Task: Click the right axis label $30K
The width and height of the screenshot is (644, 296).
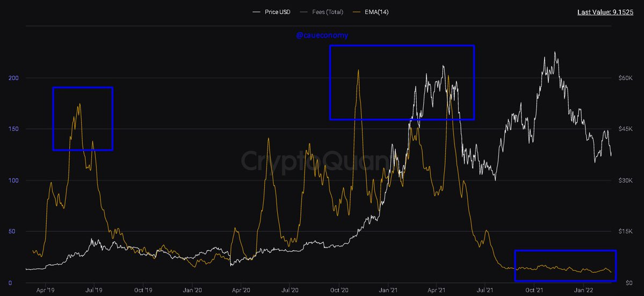Action: pyautogui.click(x=625, y=180)
